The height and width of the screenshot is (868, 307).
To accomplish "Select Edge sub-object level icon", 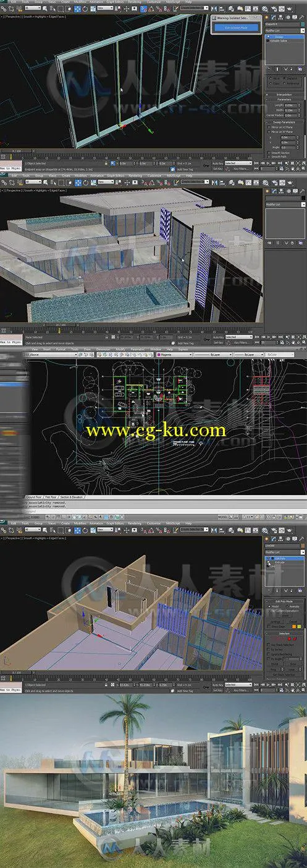I will pyautogui.click(x=278, y=638).
